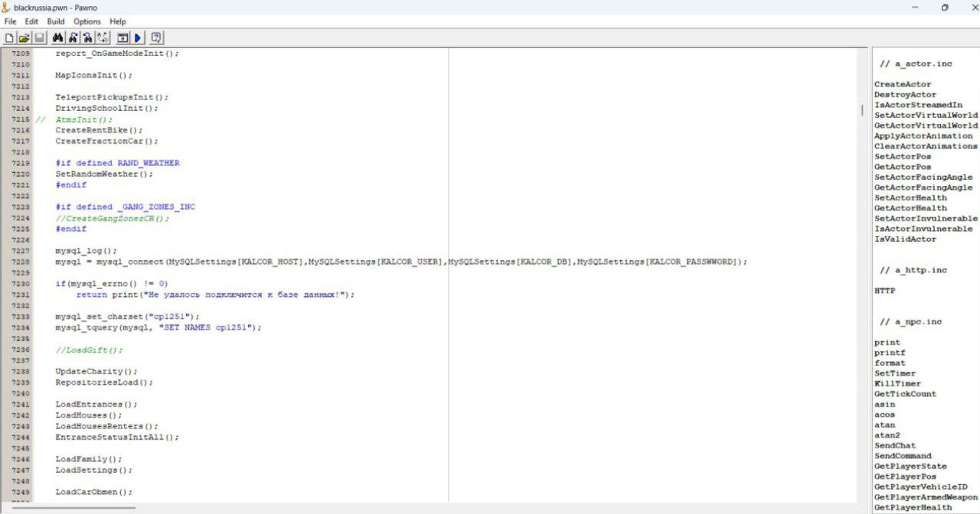Create a new file with toolbar icon
Viewport: 980px width, 514px height.
(x=9, y=37)
